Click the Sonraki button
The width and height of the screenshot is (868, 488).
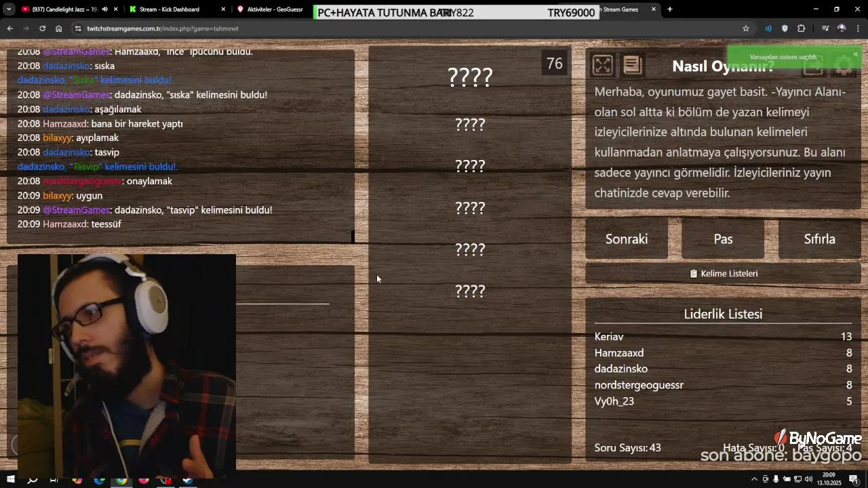(627, 239)
